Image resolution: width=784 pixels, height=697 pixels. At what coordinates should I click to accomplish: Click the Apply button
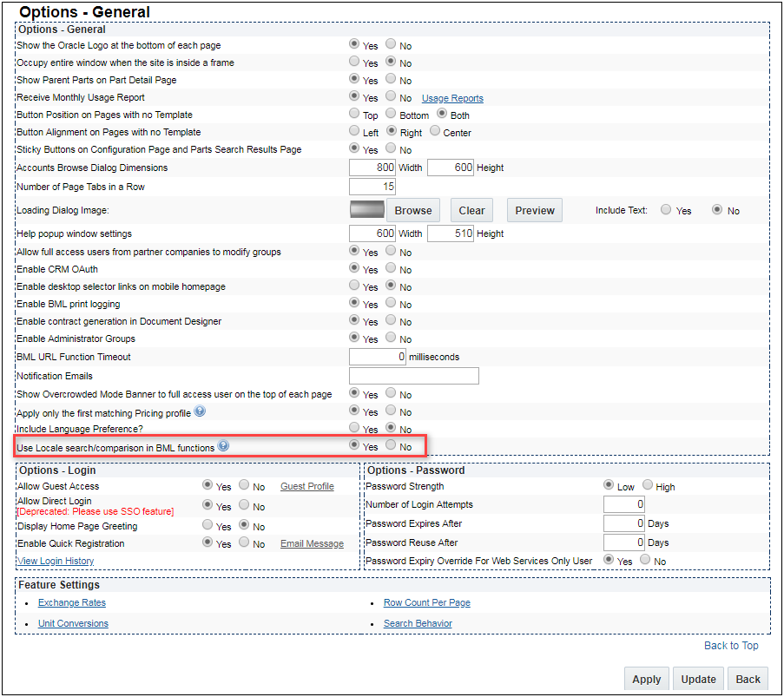tap(646, 679)
